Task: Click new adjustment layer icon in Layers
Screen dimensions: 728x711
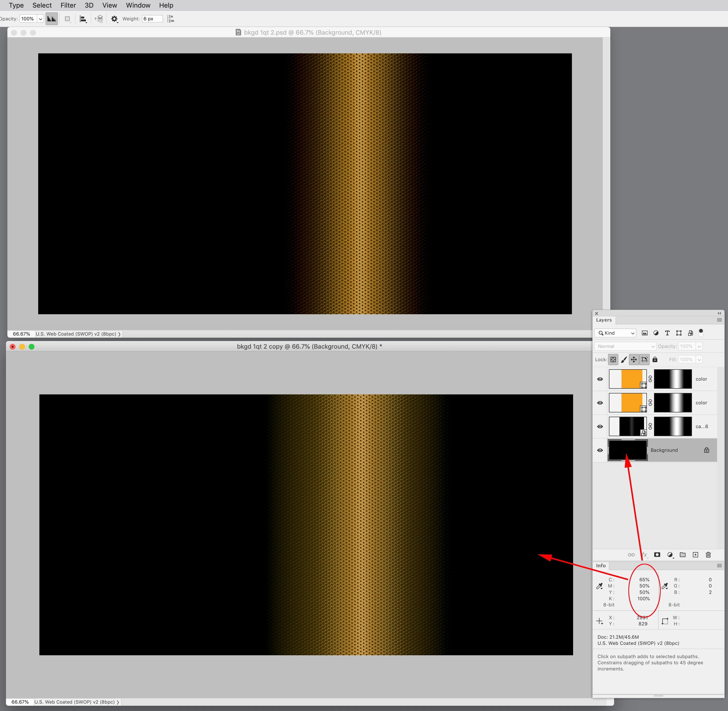Action: tap(670, 554)
